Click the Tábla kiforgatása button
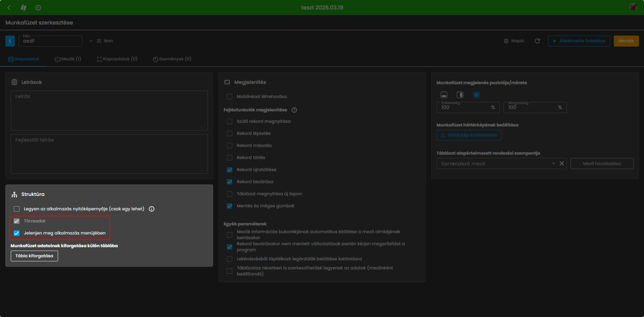644x317 pixels. tap(34, 256)
